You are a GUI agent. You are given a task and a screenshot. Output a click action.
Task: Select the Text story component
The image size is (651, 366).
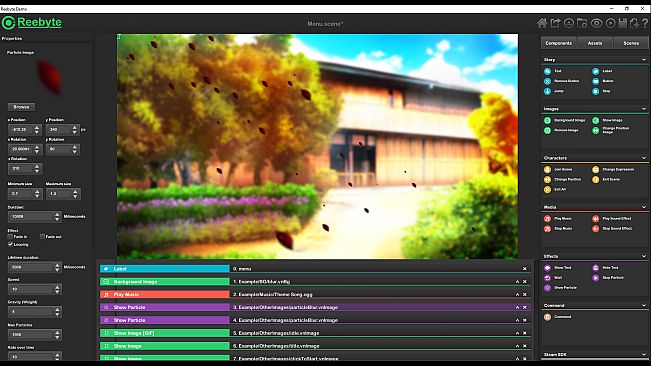[553, 71]
